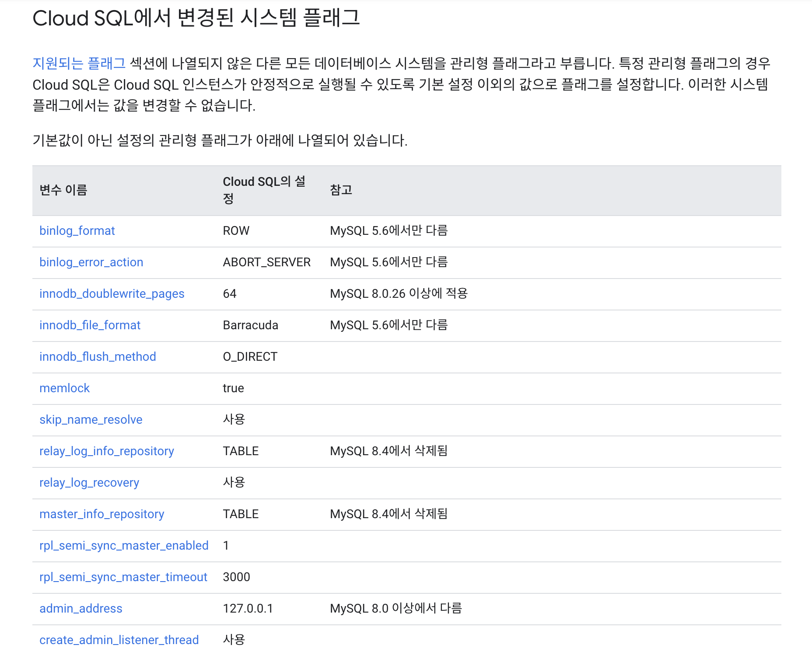Select the 3000 timeout value
Image resolution: width=812 pixels, height=655 pixels.
point(237,577)
